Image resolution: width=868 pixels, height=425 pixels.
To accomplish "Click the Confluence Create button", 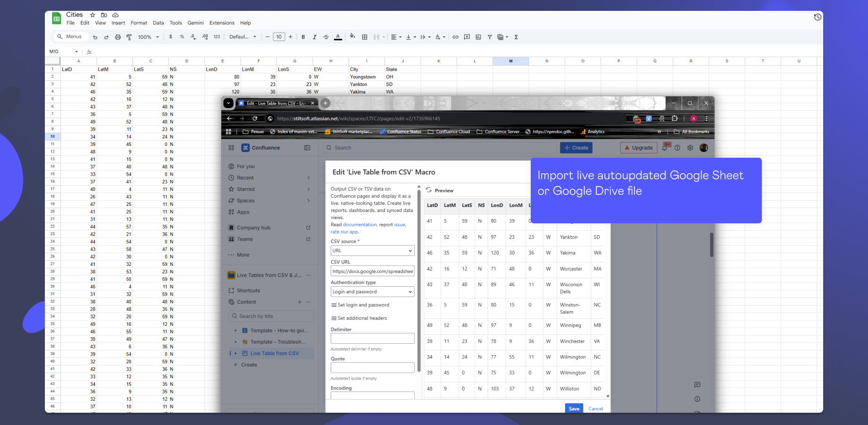I will [576, 148].
